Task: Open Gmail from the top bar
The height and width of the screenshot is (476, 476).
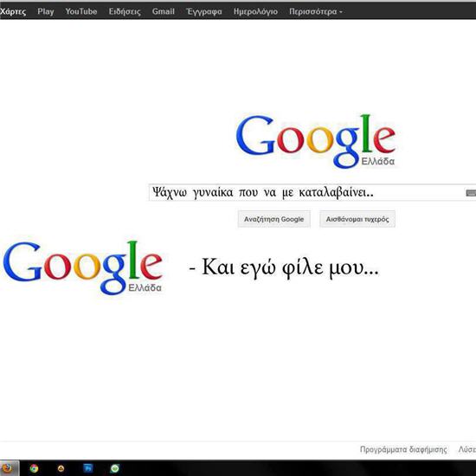Action: tap(164, 11)
